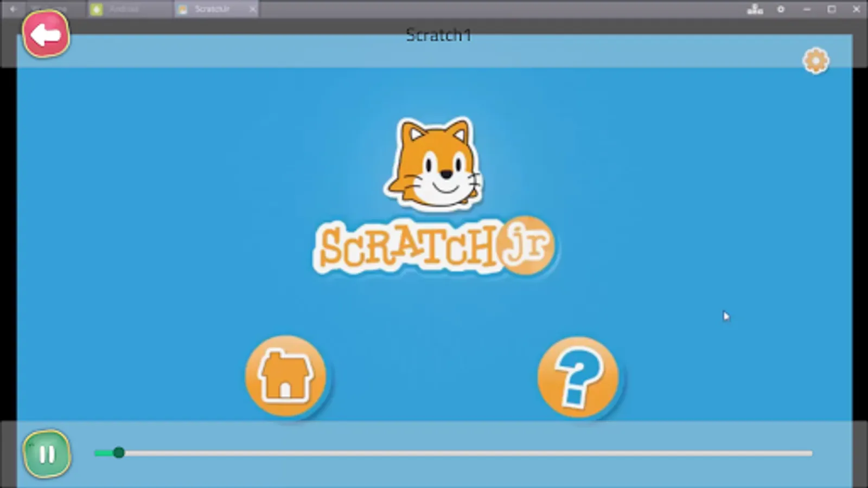Maximize the emulator window
Image resolution: width=868 pixels, height=488 pixels.
tap(832, 8)
